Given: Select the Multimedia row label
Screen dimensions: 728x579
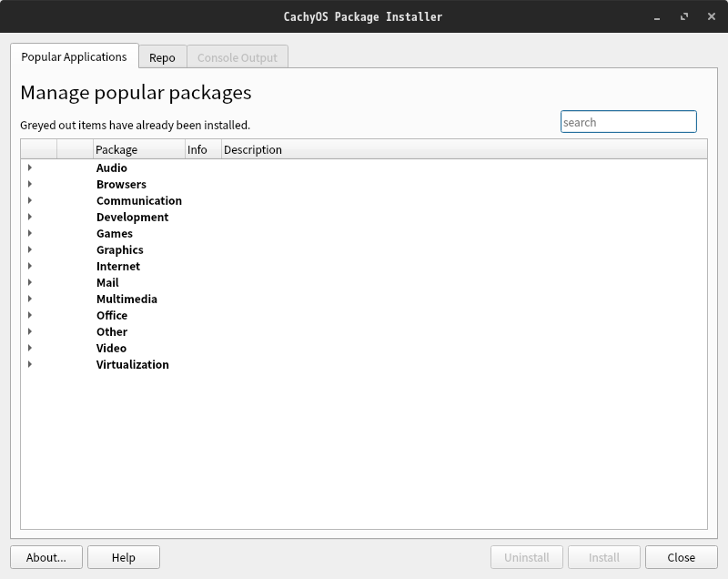Looking at the screenshot, I should (x=126, y=299).
